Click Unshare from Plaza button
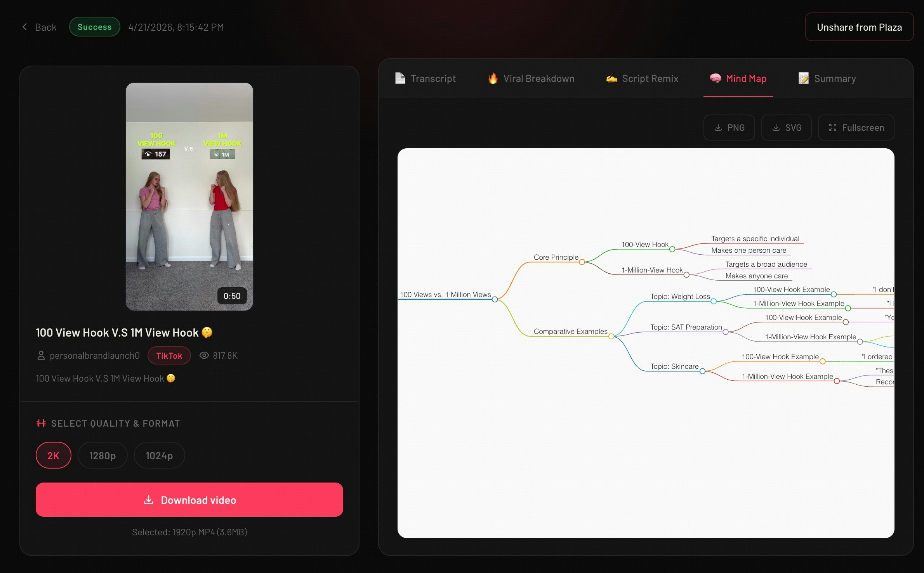The width and height of the screenshot is (924, 573). pos(859,27)
